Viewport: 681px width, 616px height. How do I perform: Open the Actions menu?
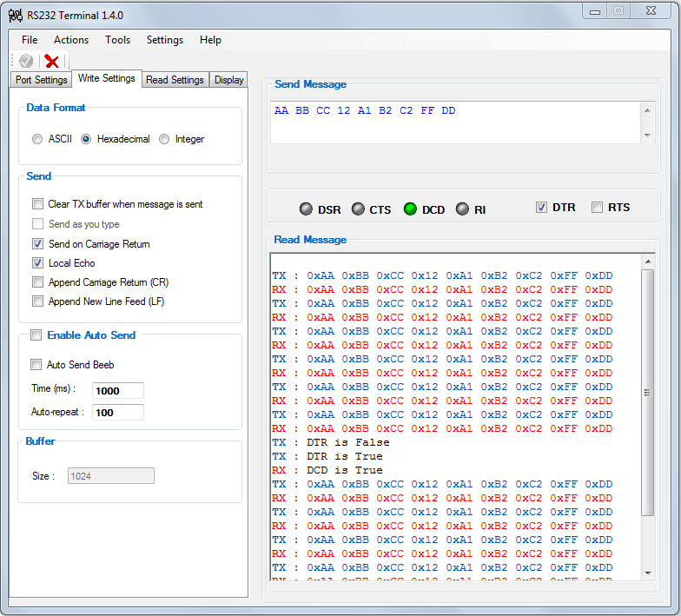point(71,40)
